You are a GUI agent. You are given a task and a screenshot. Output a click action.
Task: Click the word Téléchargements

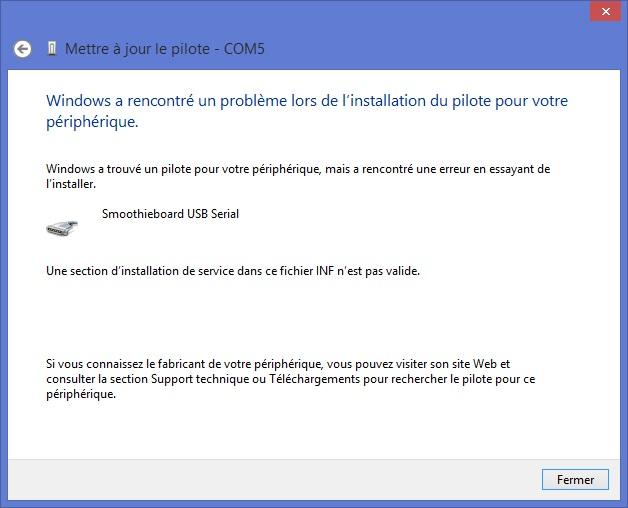(x=314, y=379)
